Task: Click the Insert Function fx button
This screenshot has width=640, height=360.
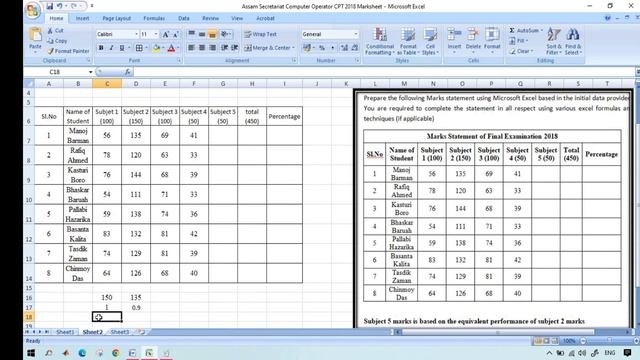Action: tap(128, 72)
